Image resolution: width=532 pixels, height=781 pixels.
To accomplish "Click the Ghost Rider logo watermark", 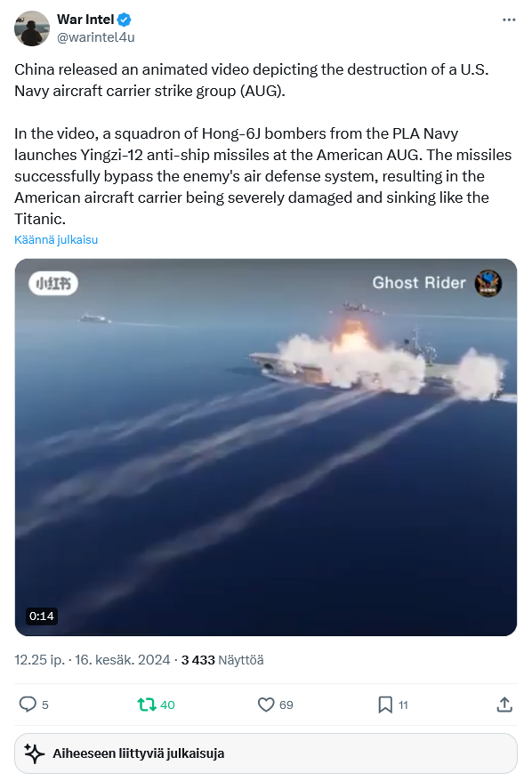I will 488,283.
